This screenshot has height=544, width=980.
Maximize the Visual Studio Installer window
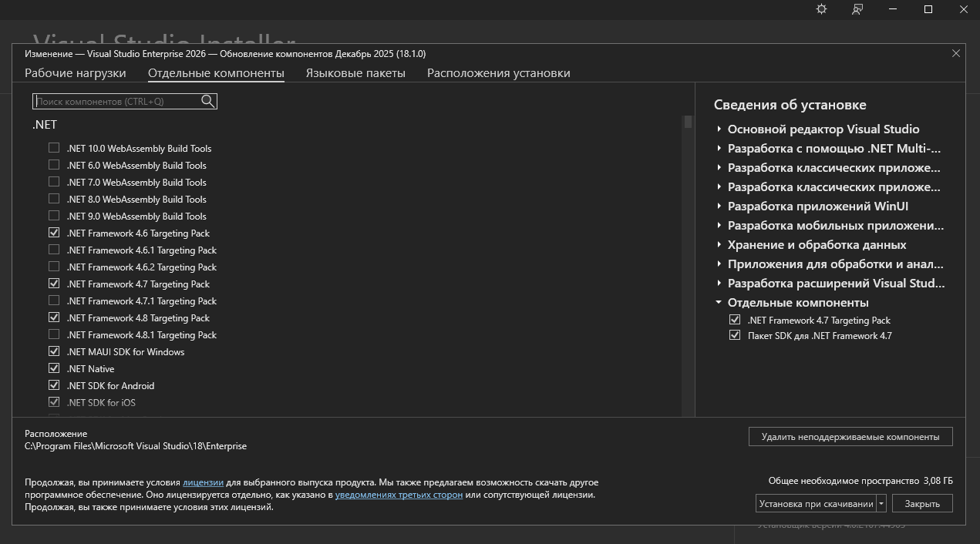coord(928,9)
